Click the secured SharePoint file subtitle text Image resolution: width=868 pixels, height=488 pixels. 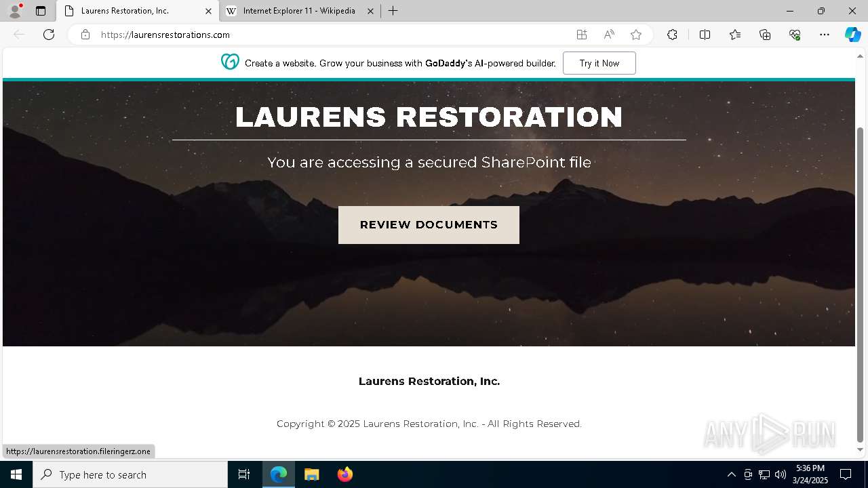point(429,162)
